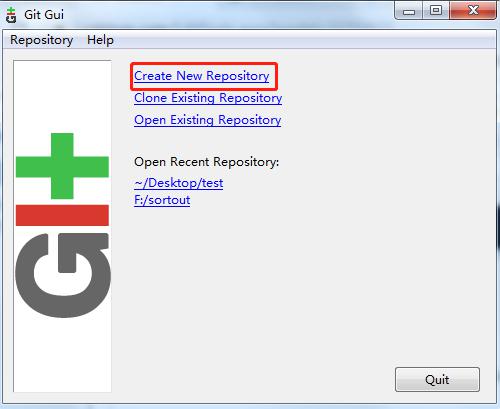Screen dimensions: 500x409
Task: Click Open Existing Repository link
Action: (x=208, y=120)
